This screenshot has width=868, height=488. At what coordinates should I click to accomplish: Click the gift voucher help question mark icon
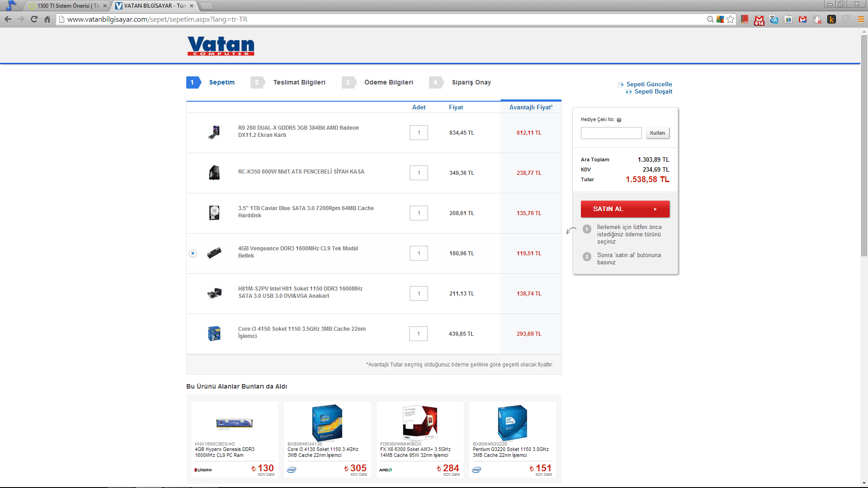point(619,120)
